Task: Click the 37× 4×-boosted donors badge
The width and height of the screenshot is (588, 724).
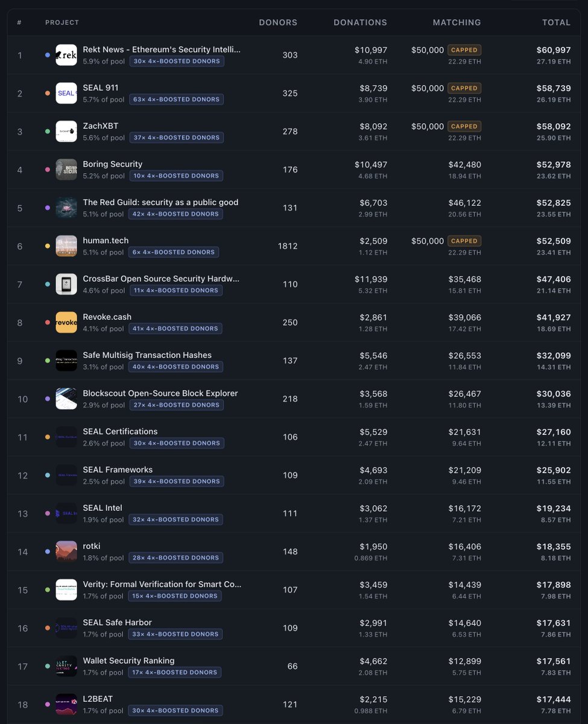Action: [176, 138]
